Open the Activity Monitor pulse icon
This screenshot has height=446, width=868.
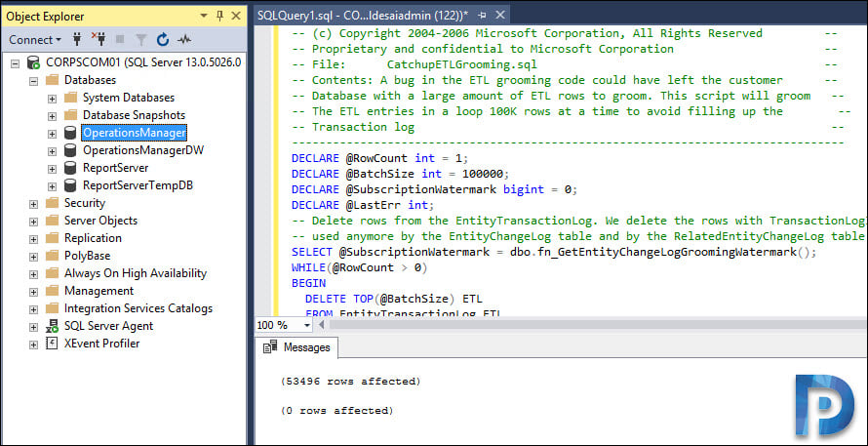click(184, 39)
